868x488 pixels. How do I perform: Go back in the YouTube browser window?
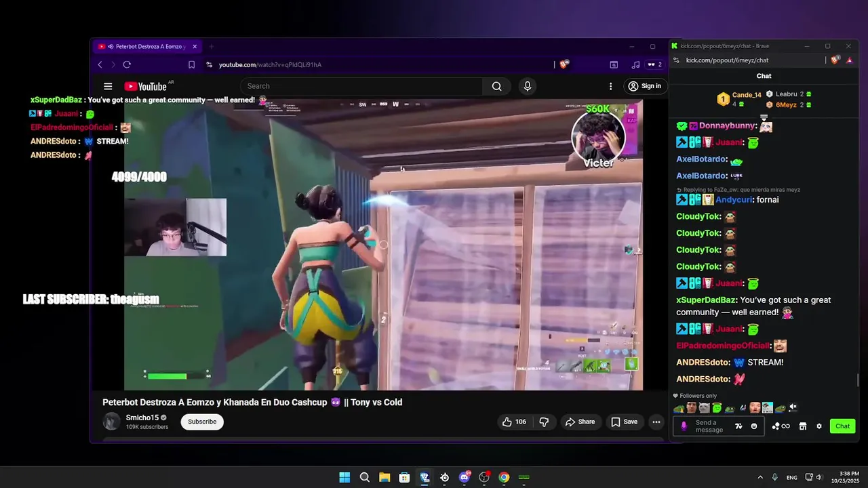[x=100, y=64]
